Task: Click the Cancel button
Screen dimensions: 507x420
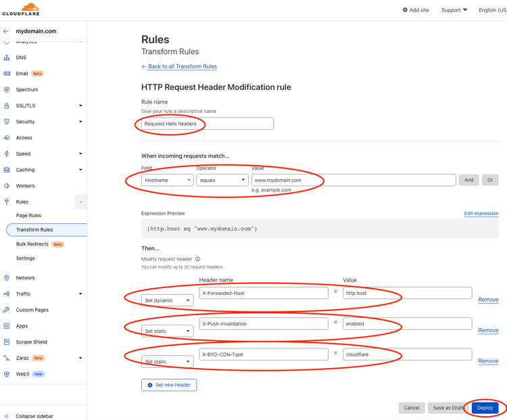Action: (x=411, y=408)
